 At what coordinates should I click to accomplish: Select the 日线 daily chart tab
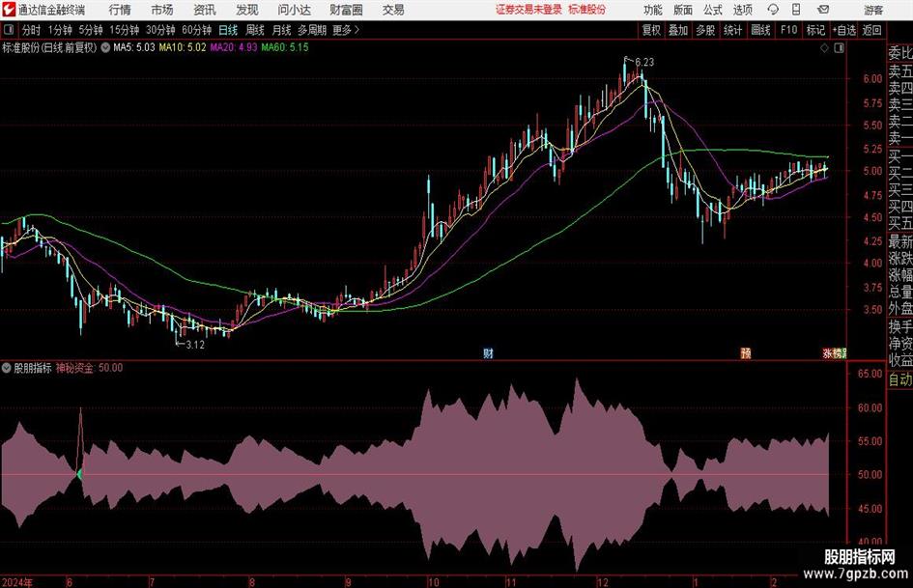(x=228, y=30)
